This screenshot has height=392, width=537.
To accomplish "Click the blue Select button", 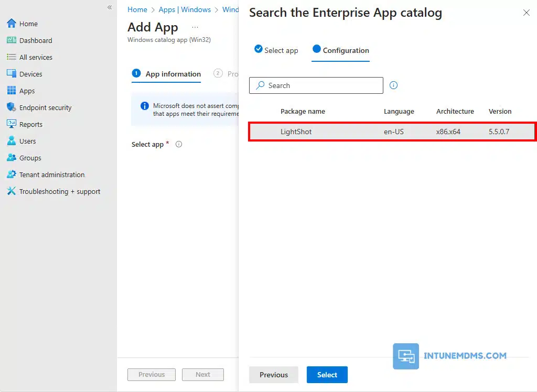I will [327, 375].
